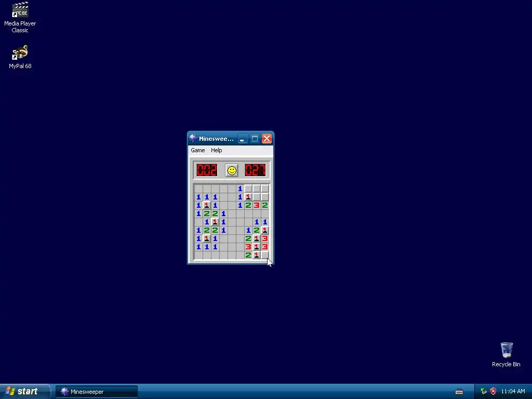Click the red 3 in row 8, column 9
Viewport: 532px width, 399px height.
point(265,247)
